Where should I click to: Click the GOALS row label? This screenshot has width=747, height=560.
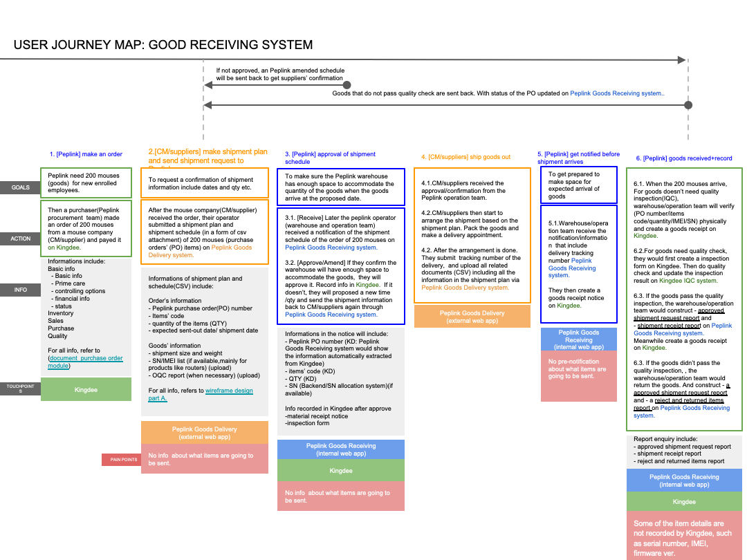(20, 187)
